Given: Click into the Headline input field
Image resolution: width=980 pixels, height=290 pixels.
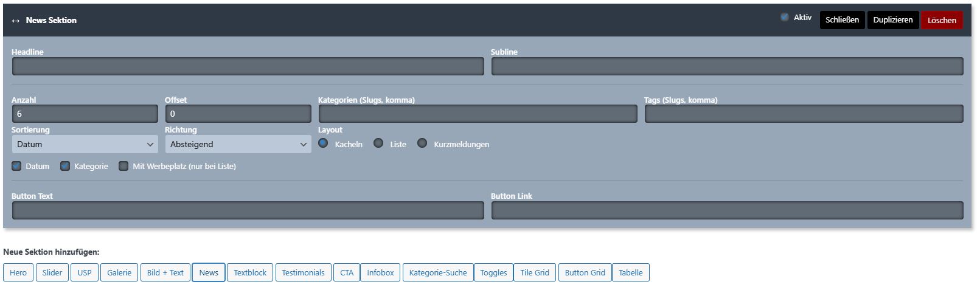Looking at the screenshot, I should click(248, 66).
